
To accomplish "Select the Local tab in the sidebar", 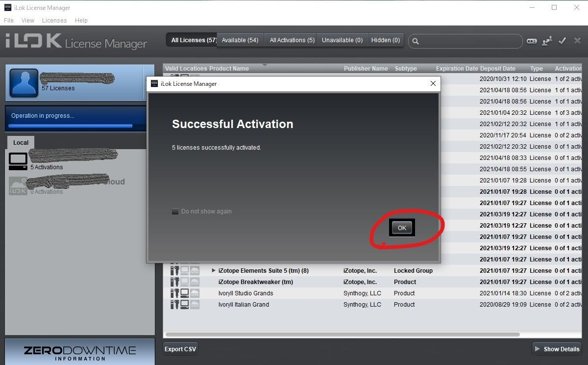I will click(21, 143).
